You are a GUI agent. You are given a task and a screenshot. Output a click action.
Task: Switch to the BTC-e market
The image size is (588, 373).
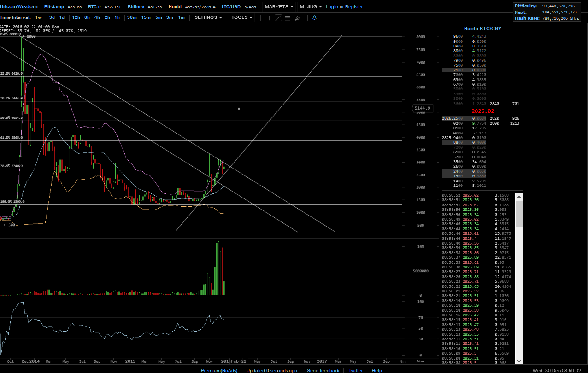click(105, 7)
